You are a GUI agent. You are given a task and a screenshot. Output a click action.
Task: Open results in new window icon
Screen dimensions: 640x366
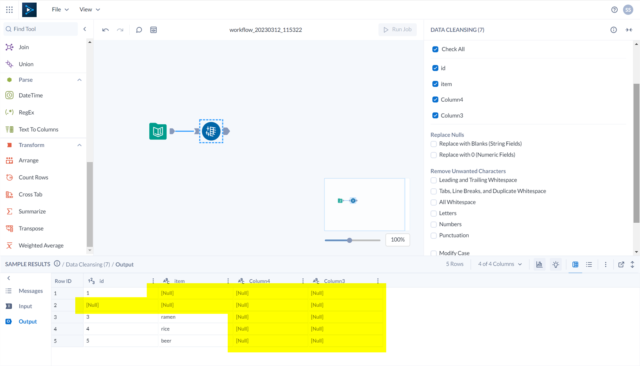coord(621,264)
